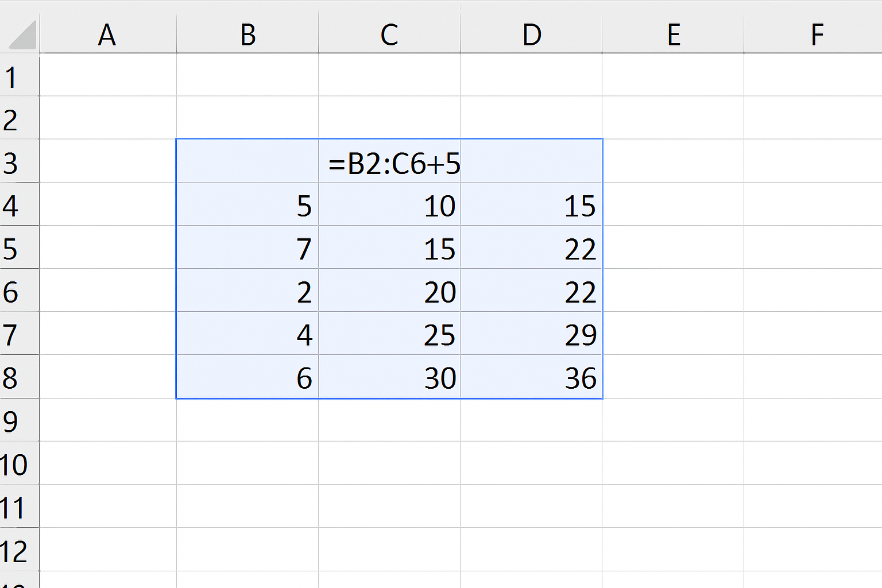
Task: Click cell C5 with value 15
Action: [389, 247]
